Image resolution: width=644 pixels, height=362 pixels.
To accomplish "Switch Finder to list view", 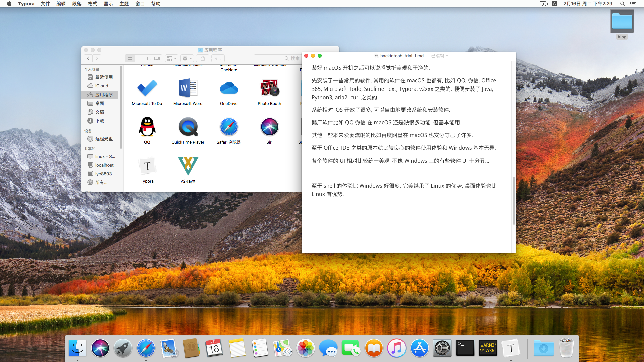I will (139, 58).
